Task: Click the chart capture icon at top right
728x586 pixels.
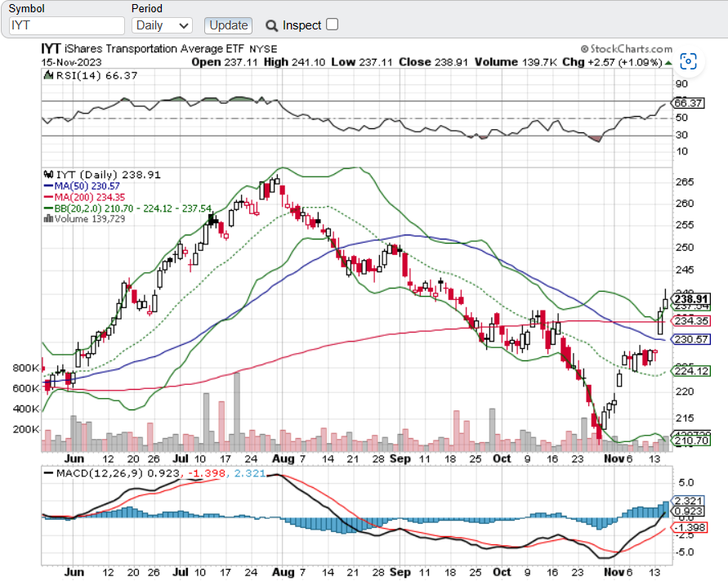Action: [689, 62]
